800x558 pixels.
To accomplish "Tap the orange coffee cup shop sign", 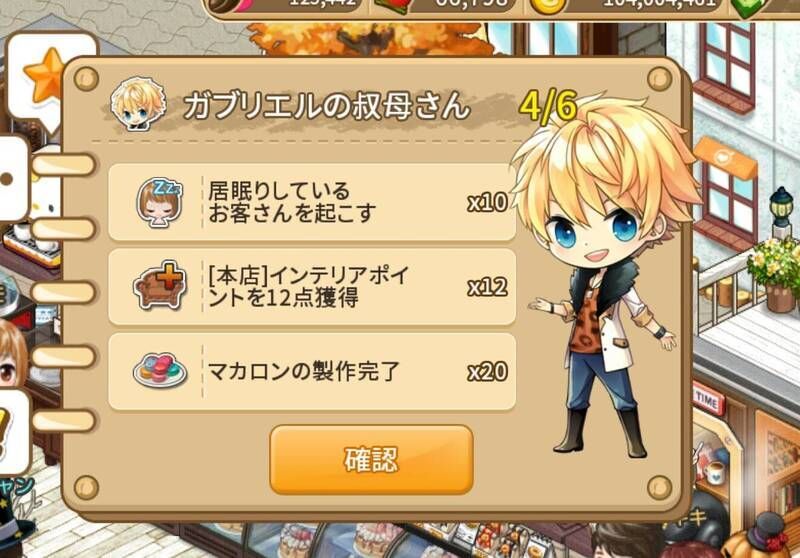I will [725, 158].
